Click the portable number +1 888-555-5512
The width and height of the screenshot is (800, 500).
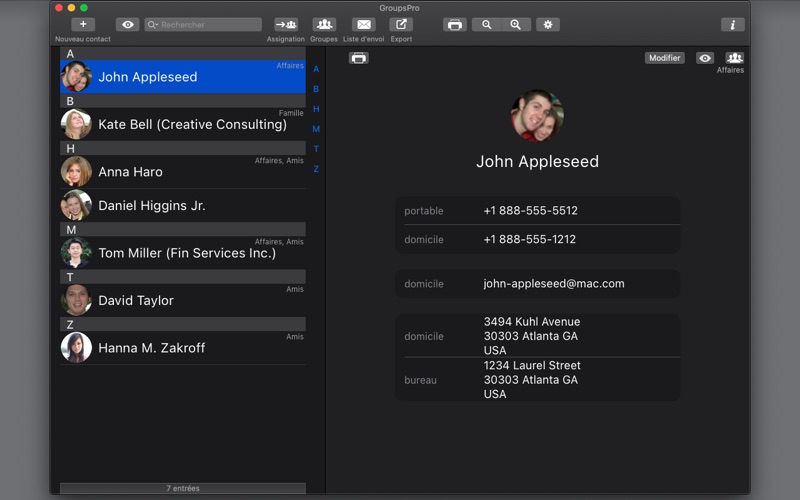pos(531,211)
